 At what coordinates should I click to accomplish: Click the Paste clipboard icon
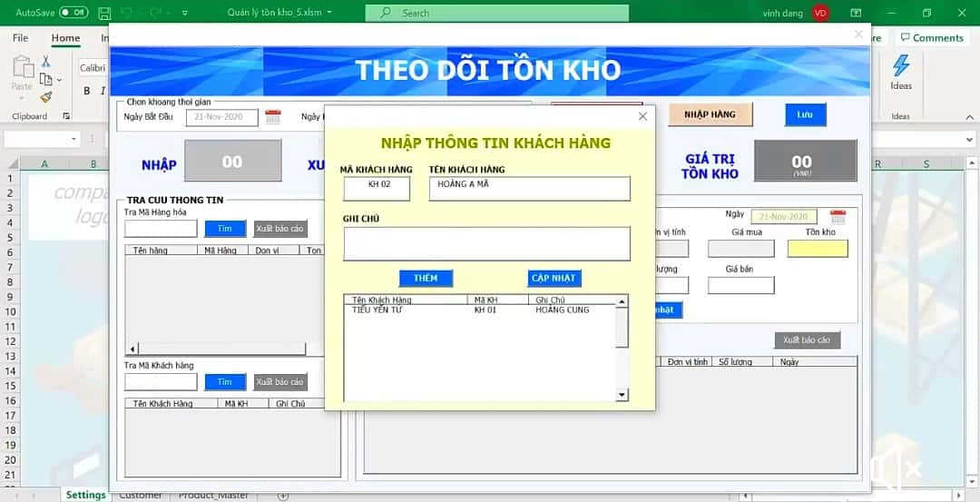coord(23,67)
